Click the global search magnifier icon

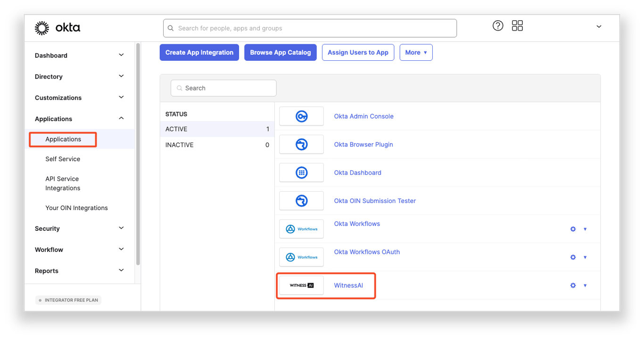pyautogui.click(x=171, y=28)
